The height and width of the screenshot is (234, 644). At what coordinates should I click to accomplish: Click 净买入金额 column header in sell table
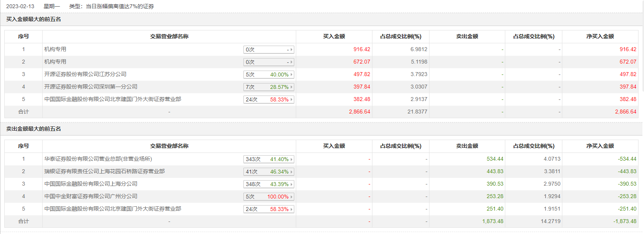coord(600,146)
